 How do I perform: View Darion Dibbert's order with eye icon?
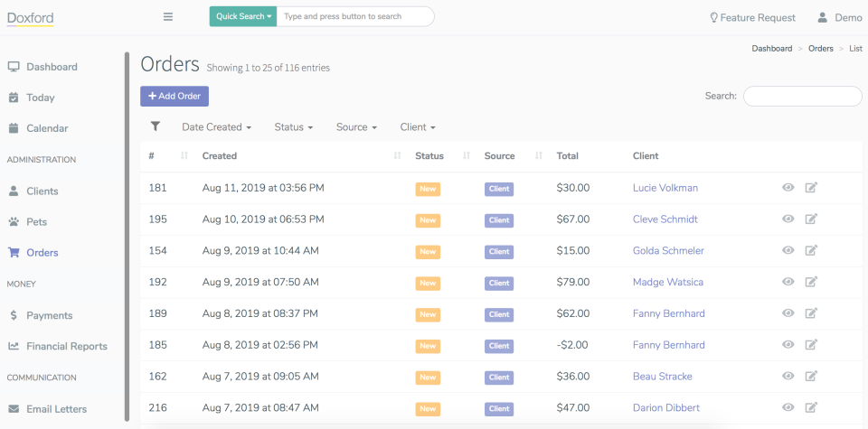pyautogui.click(x=788, y=408)
